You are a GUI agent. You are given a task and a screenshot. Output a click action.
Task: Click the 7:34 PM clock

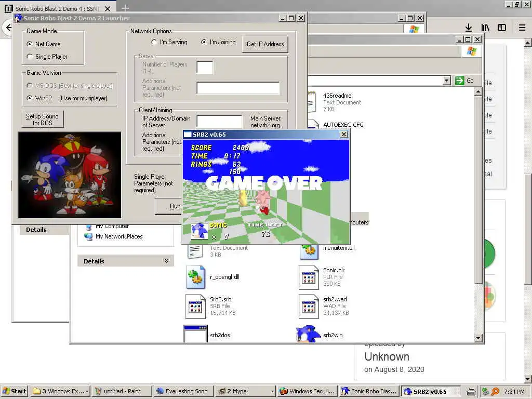(x=514, y=392)
